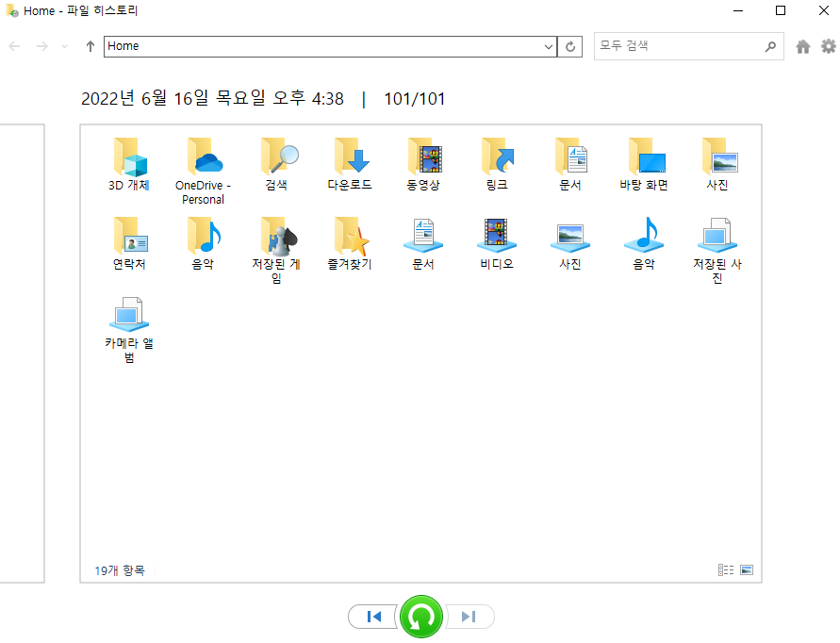Open the 연락처 folder
This screenshot has width=840, height=643.
129,239
